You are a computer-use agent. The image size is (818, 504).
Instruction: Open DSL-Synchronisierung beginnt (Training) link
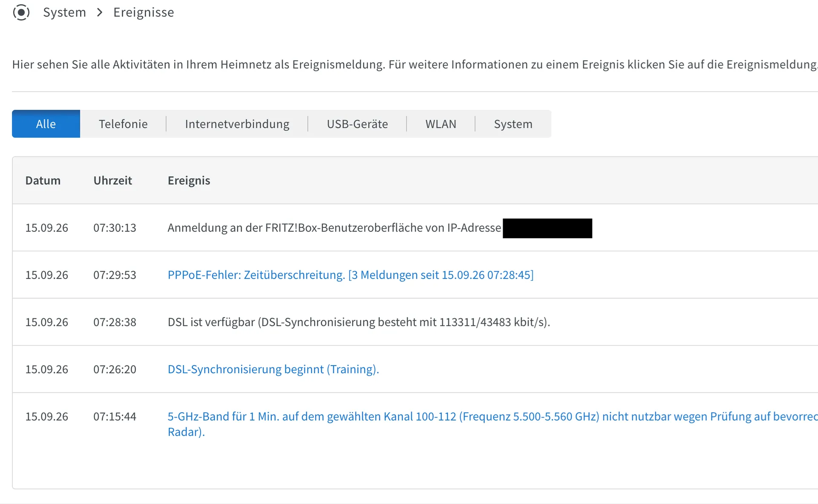point(273,369)
